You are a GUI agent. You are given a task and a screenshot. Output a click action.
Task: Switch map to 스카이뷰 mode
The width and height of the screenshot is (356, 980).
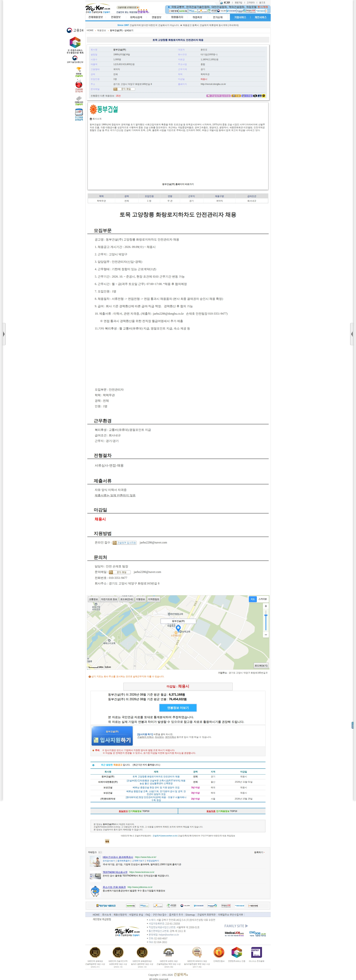[x=263, y=599]
